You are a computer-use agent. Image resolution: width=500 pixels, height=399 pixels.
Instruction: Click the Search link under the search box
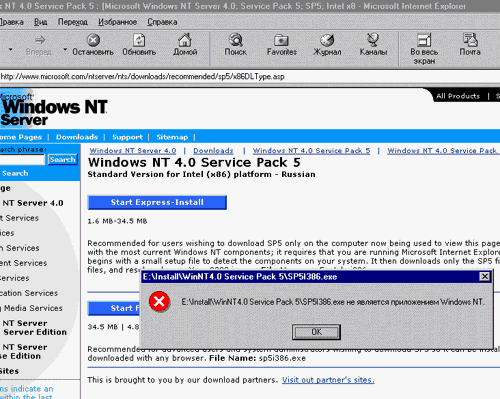[x=15, y=173]
